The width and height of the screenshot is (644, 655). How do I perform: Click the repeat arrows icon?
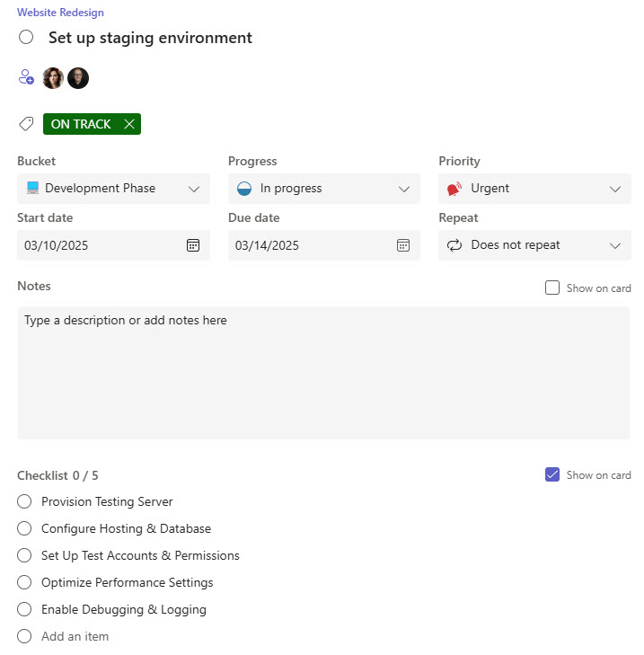(x=454, y=245)
